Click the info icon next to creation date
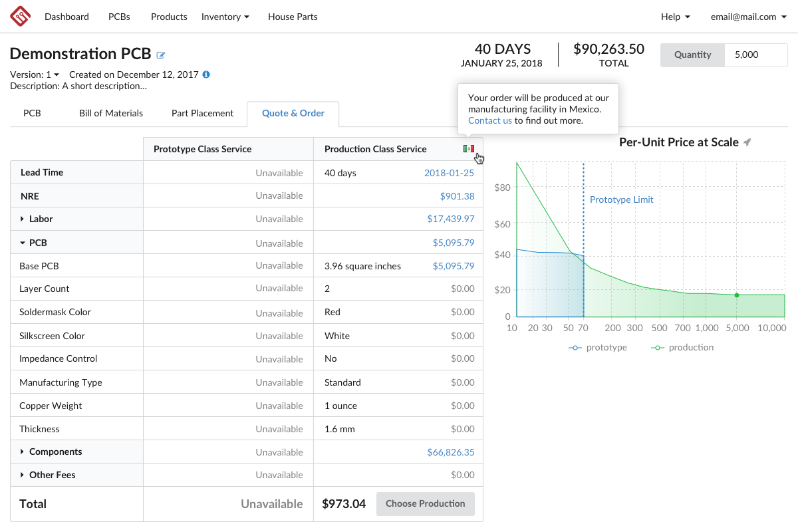The image size is (798, 532). tap(206, 74)
